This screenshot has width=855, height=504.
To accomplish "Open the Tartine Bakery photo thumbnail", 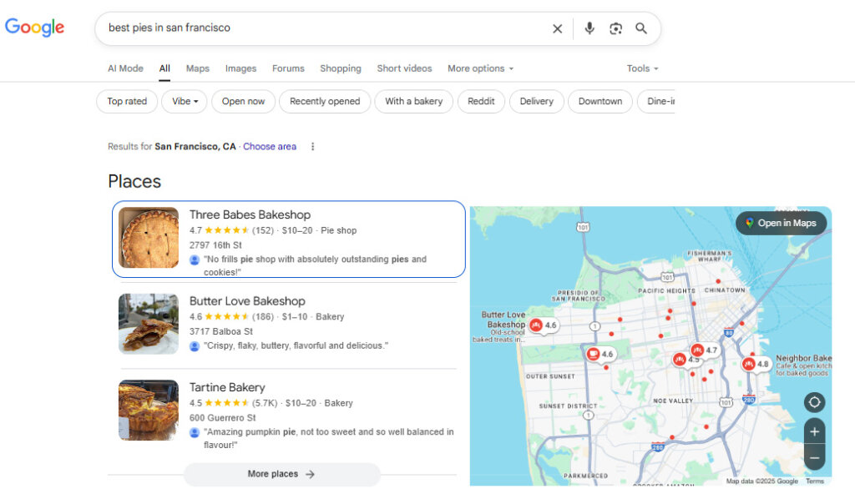I will pos(149,411).
